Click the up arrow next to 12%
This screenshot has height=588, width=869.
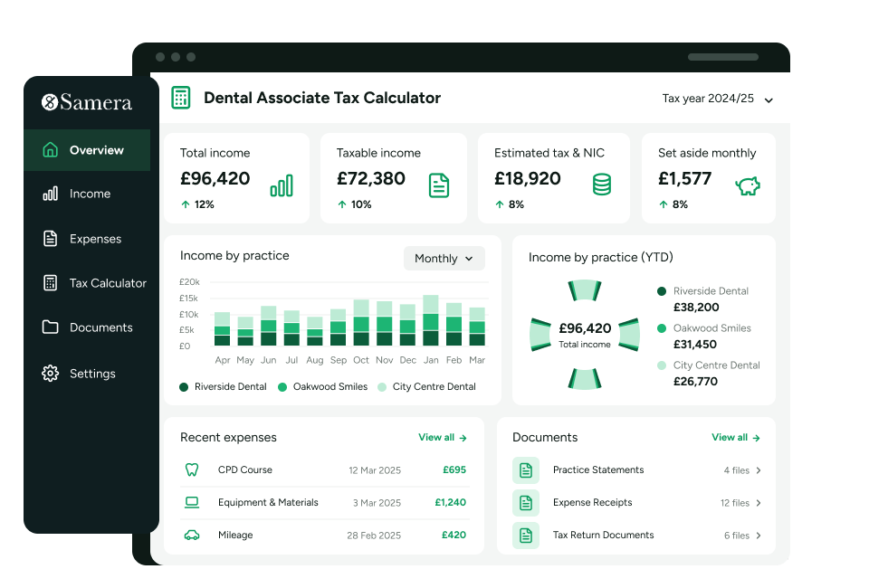click(x=186, y=204)
